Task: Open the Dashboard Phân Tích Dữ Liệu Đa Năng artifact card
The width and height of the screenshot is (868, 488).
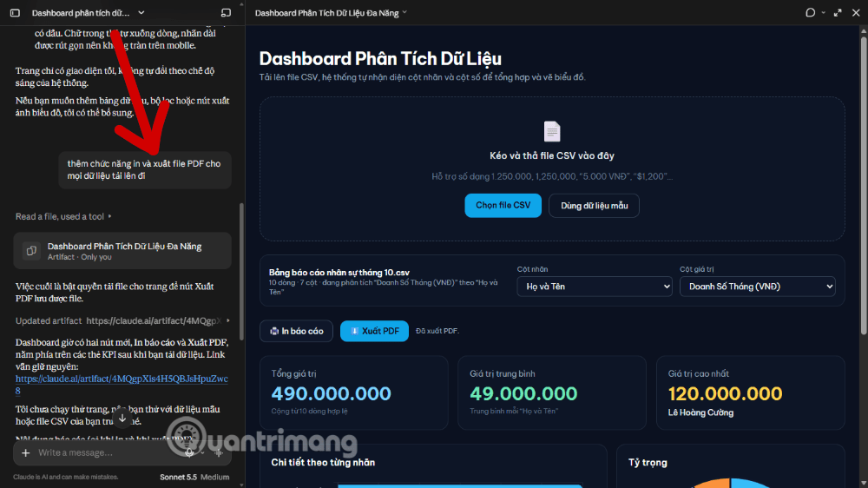Action: (x=122, y=251)
